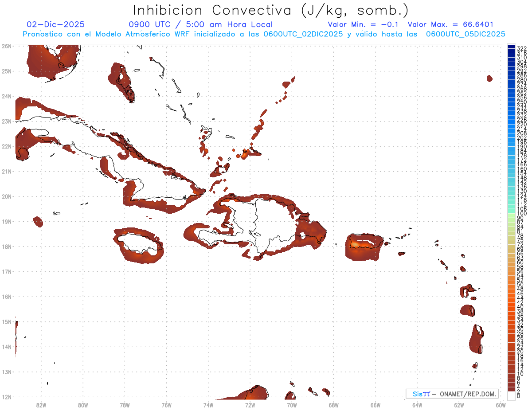Click the longitude label '82W'

coord(41,405)
